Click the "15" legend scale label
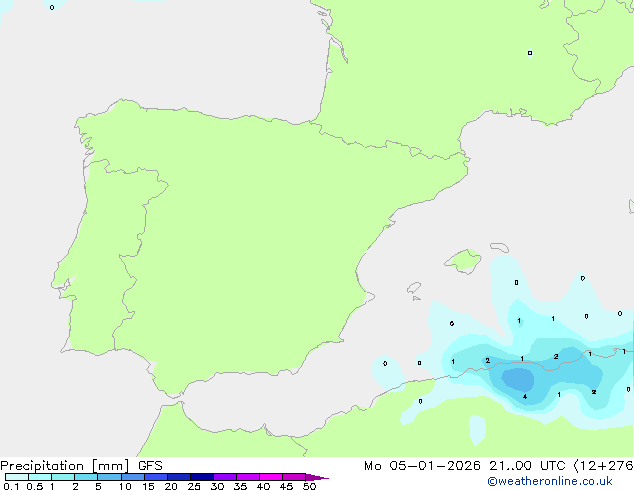The width and height of the screenshot is (634, 490). coord(148,486)
